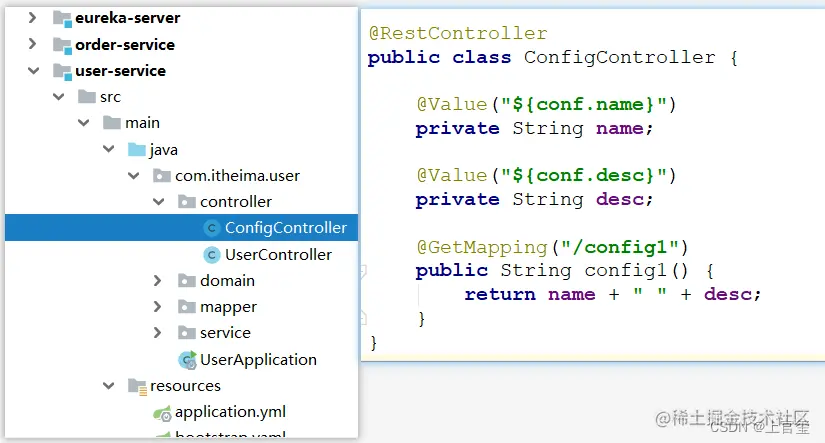Click the com.itheima.user package icon
Viewport: 825px width, 443px height.
click(x=162, y=176)
